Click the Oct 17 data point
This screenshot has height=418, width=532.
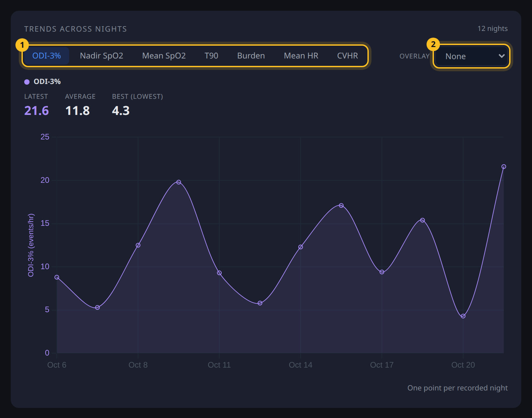tap(382, 272)
